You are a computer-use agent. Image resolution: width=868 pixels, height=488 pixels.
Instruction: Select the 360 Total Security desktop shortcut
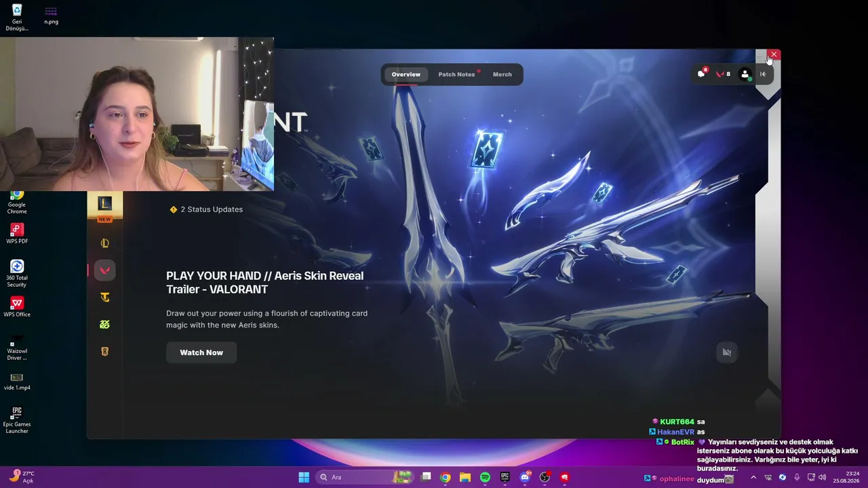pyautogui.click(x=17, y=274)
